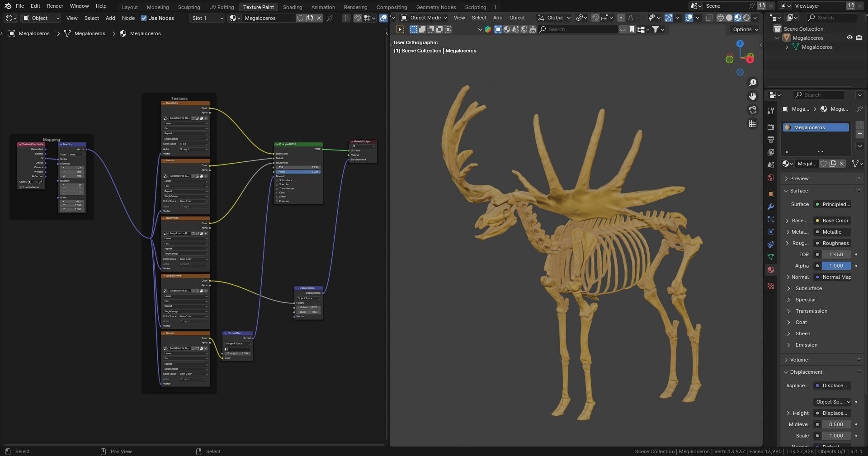Open the Modifiers properties tab

point(771,207)
